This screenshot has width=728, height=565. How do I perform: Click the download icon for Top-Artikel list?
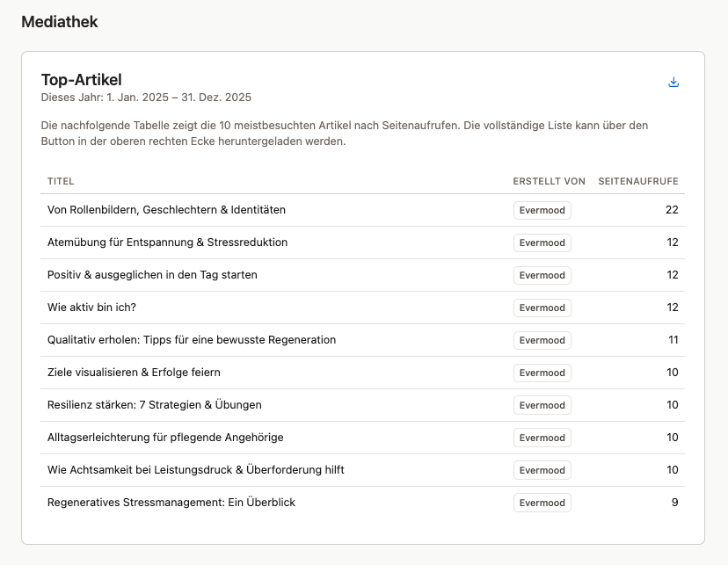(x=673, y=83)
